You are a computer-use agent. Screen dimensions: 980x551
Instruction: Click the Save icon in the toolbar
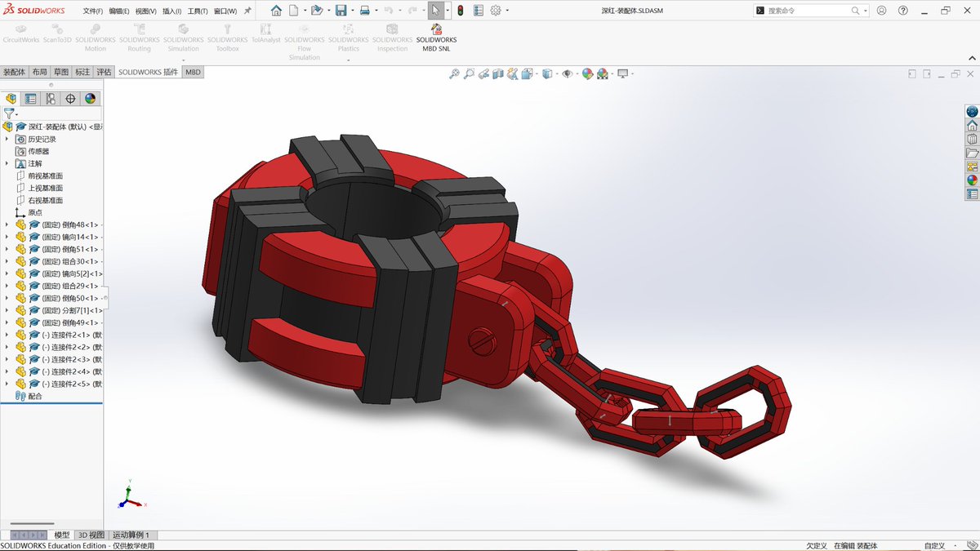pos(341,11)
